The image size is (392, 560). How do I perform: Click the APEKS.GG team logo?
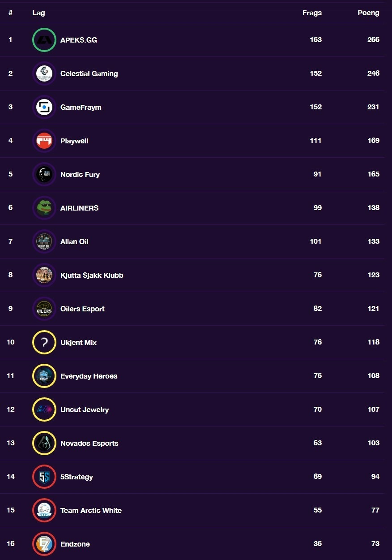coord(44,40)
